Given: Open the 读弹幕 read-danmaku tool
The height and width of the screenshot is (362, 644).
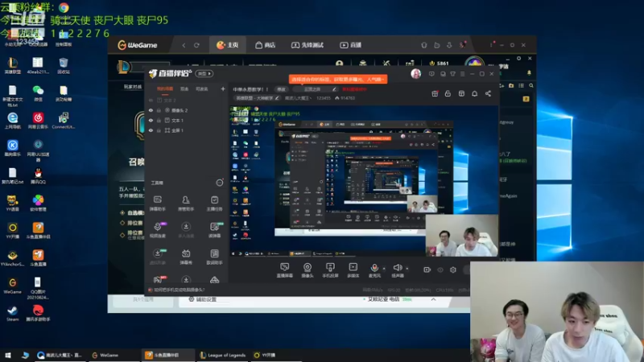Looking at the screenshot, I should click(214, 230).
